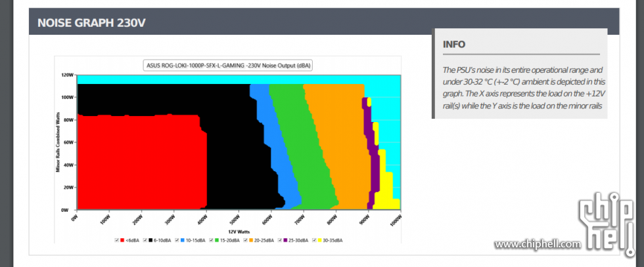
Task: Click the 20-25dBA legend label
Action: click(x=264, y=240)
